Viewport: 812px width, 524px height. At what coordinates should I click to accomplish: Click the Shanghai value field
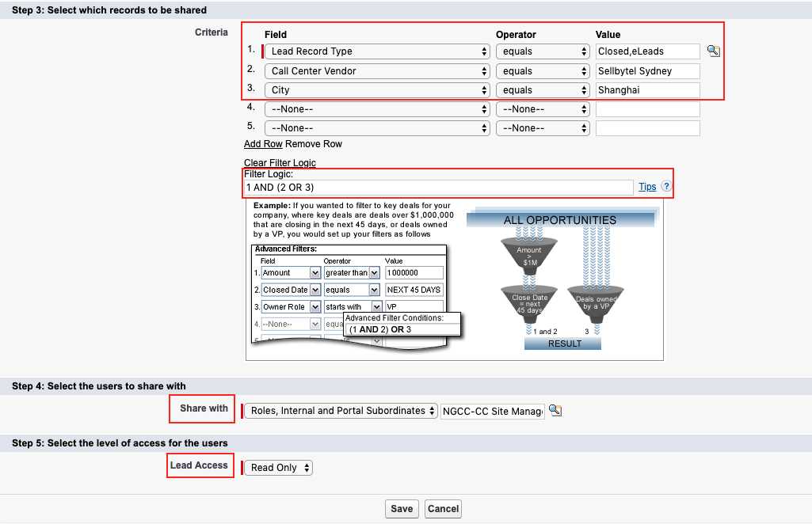pos(647,90)
